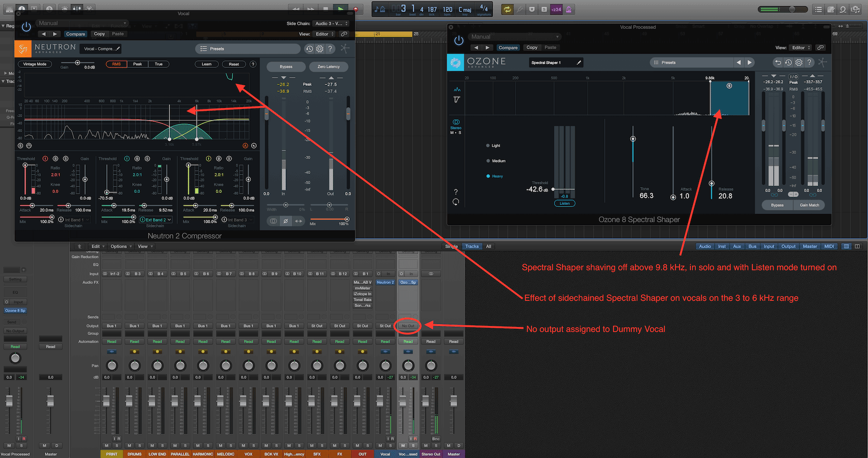This screenshot has height=458, width=868.
Task: Open Neutron help question mark in header
Action: point(330,49)
